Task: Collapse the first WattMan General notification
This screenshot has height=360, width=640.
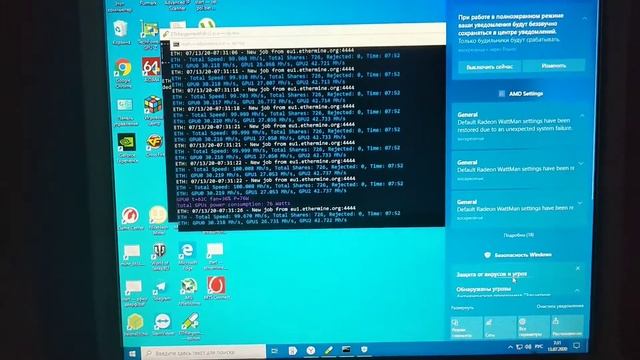Action: (582, 116)
